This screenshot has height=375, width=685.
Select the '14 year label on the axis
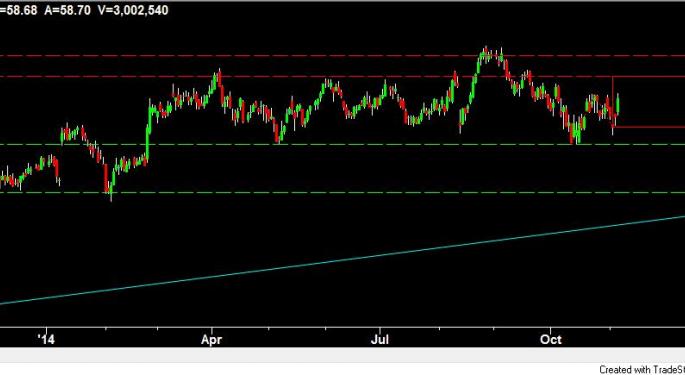[46, 339]
